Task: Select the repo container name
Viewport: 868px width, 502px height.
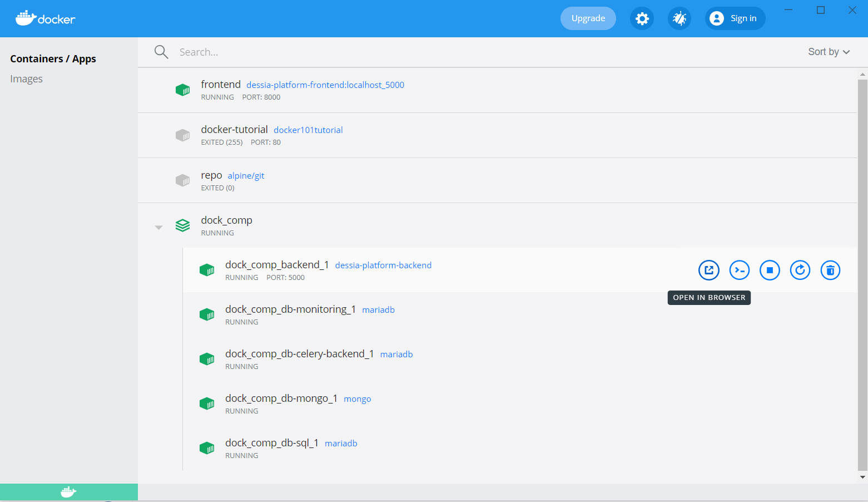Action: coord(211,175)
